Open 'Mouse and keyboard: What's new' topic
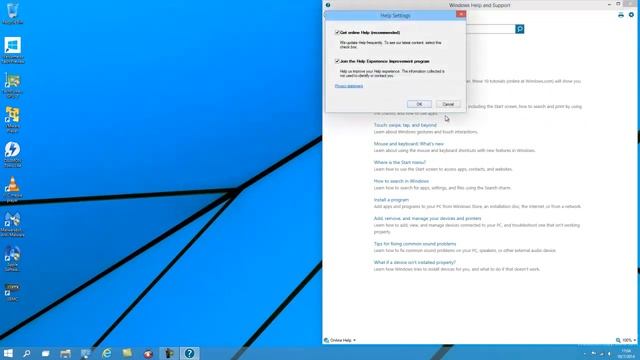 (x=409, y=144)
